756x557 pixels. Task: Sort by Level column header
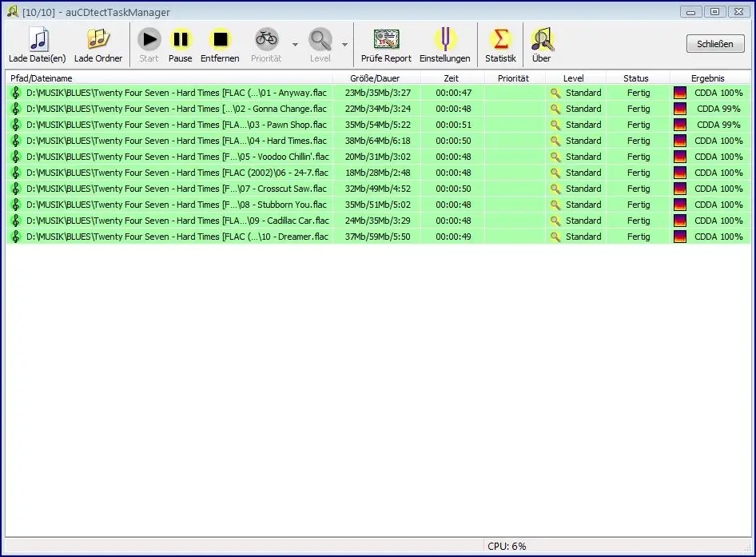coord(575,78)
